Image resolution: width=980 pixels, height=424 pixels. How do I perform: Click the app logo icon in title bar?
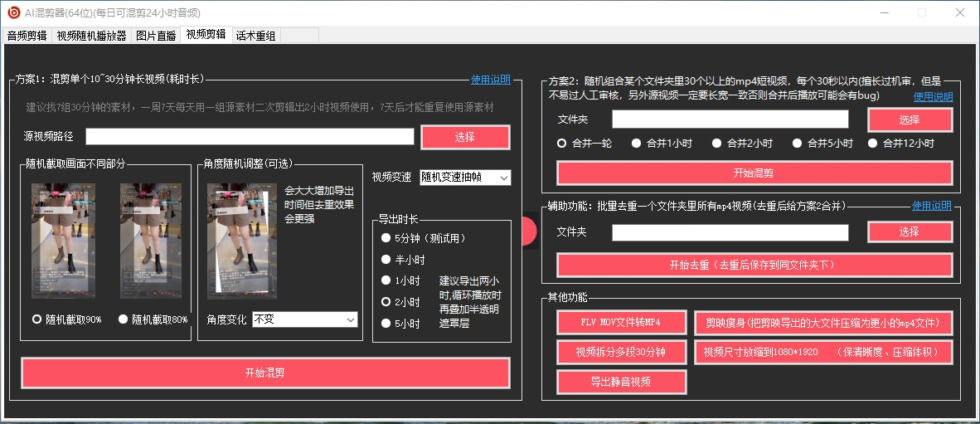click(13, 12)
